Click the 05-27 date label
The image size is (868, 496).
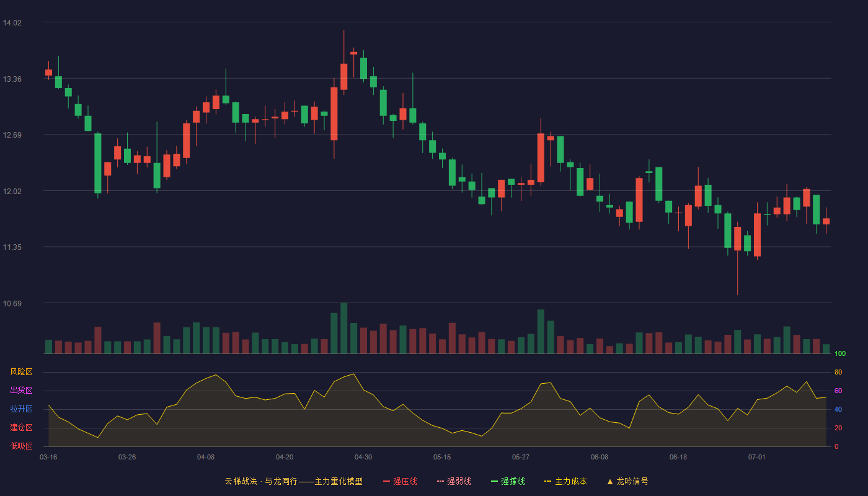(x=521, y=457)
